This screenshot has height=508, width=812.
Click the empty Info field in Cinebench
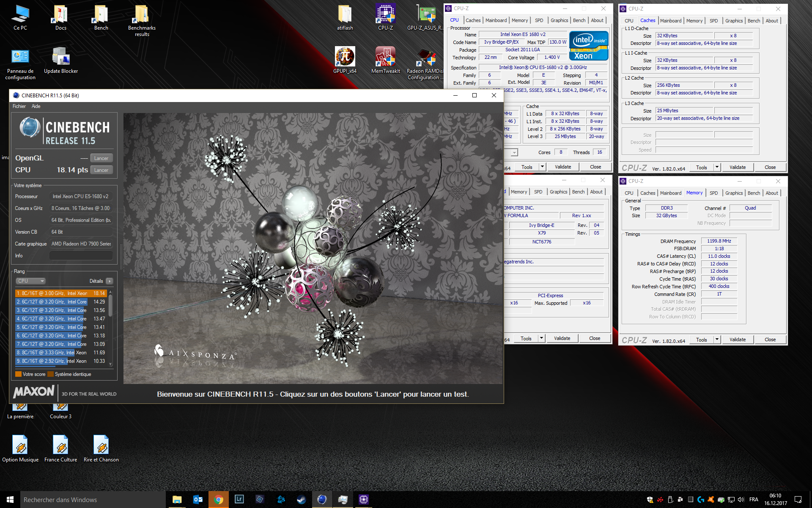81,256
